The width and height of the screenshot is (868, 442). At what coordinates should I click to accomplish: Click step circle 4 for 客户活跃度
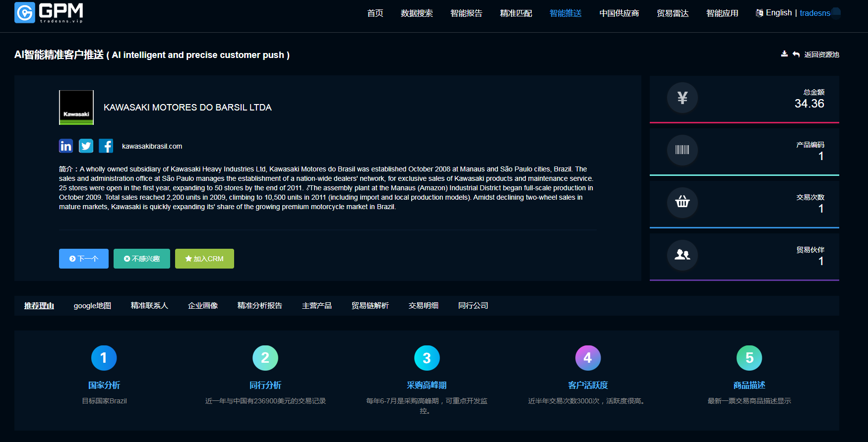pos(588,358)
